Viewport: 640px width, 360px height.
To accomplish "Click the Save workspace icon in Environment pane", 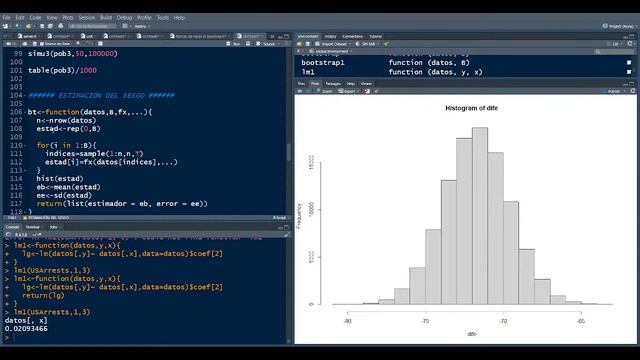I will [x=308, y=44].
